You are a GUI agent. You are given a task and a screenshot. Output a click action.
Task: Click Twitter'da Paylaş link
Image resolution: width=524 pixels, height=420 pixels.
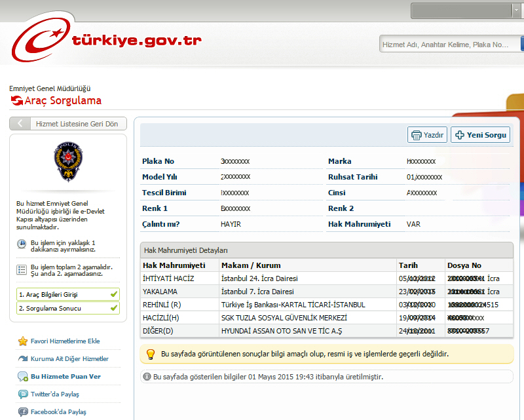55,394
